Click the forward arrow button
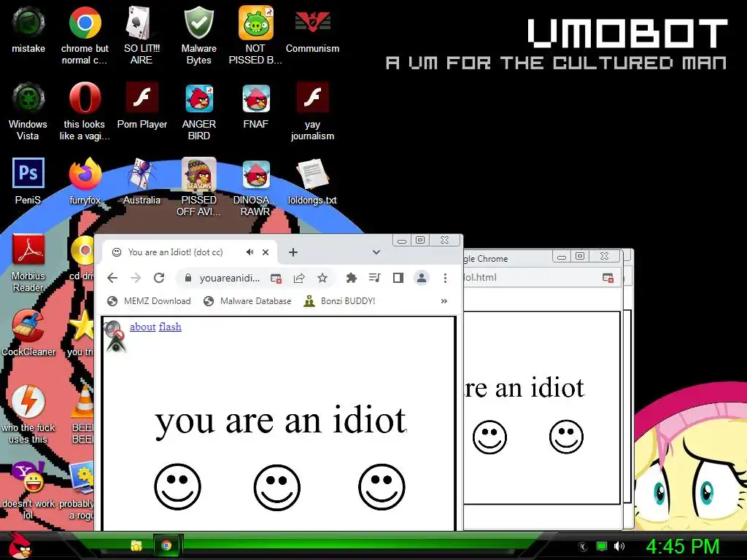The image size is (747, 560). [136, 278]
